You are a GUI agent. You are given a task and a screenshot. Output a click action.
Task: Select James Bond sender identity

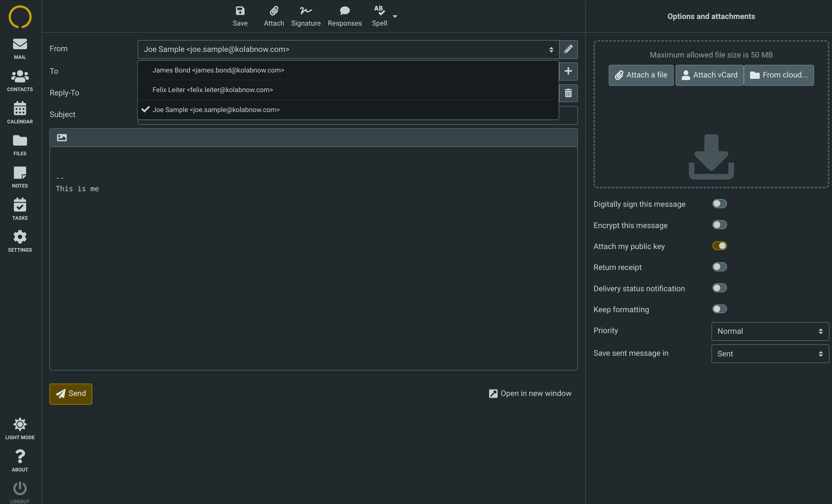point(218,70)
